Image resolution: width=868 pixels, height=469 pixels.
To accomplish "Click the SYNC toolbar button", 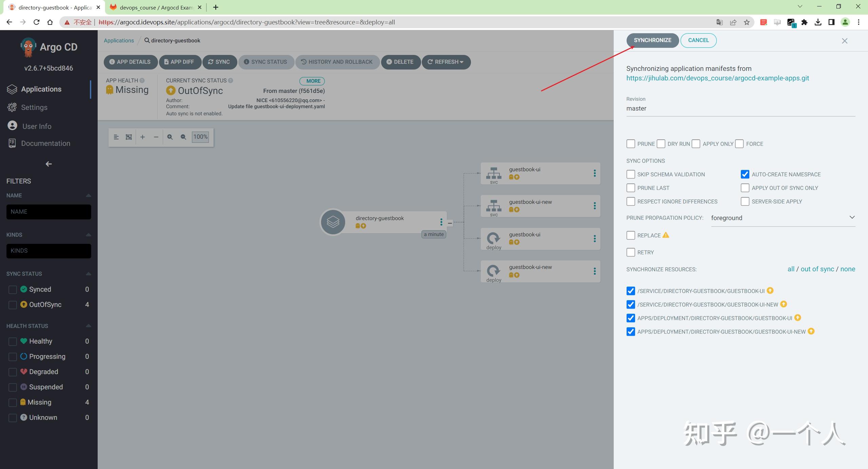I will 219,62.
